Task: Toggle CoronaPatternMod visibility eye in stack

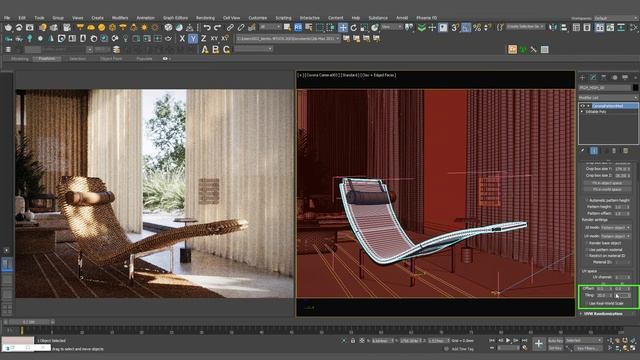Action: [582, 106]
